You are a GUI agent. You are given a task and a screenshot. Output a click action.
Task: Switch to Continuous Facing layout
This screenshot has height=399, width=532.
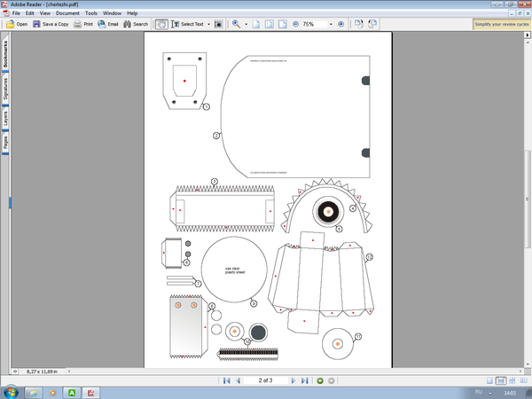(x=512, y=380)
